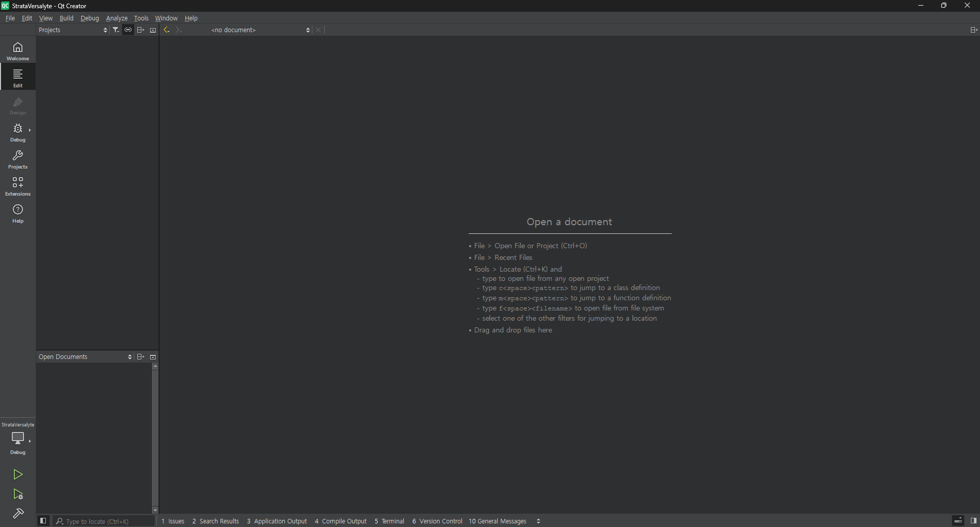The image size is (980, 527).
Task: Split the Projects pane
Action: coord(141,30)
